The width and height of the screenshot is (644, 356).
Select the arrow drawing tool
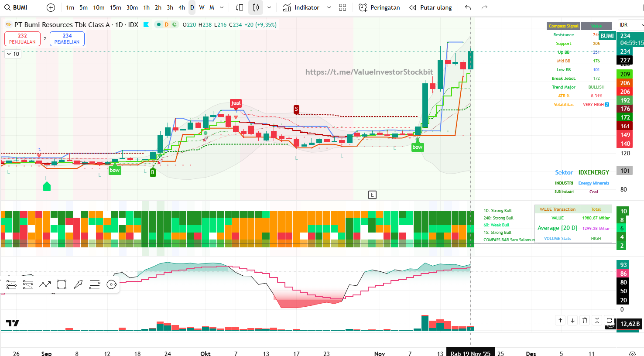78,284
